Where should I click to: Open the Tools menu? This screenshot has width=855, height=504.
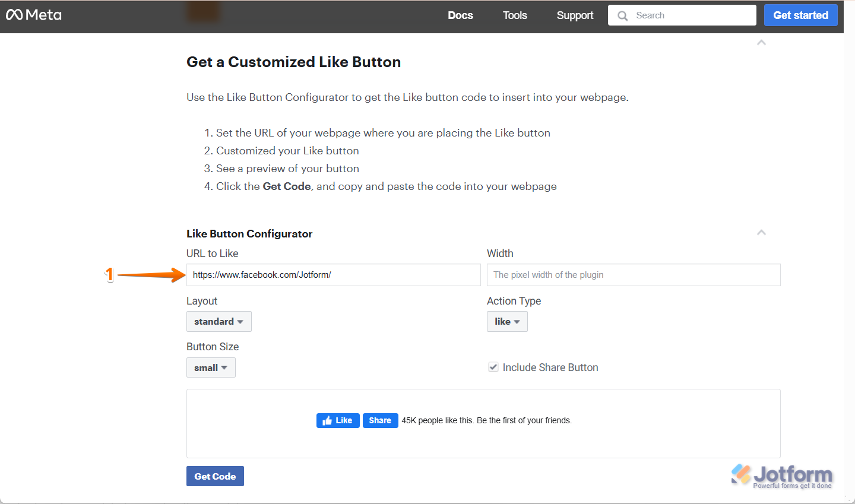(515, 15)
